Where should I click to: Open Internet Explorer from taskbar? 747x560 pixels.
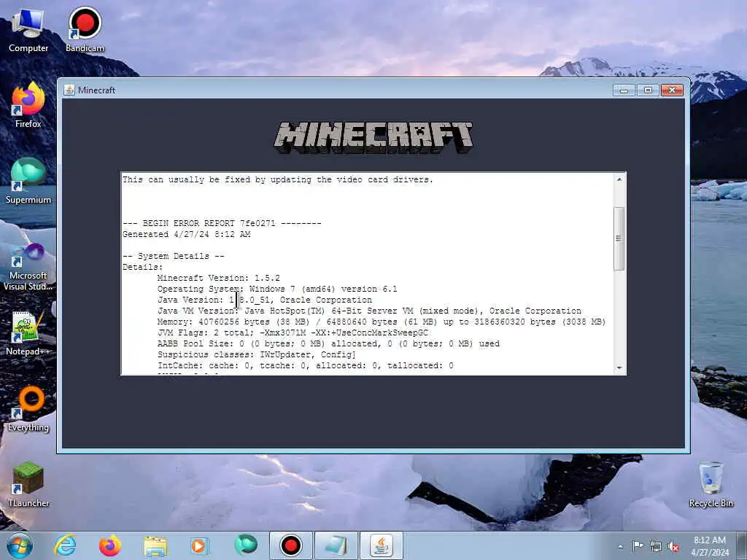pyautogui.click(x=65, y=545)
